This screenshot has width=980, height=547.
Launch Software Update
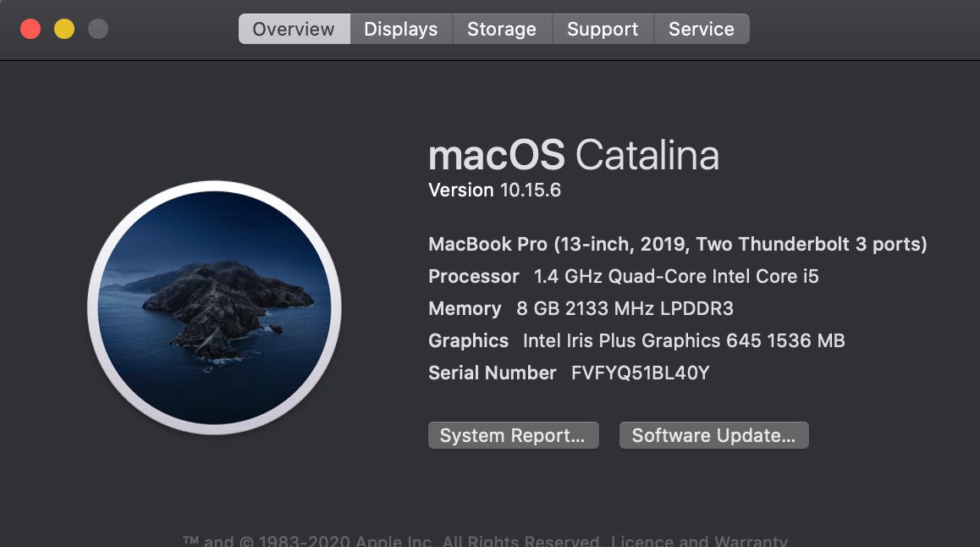tap(713, 435)
